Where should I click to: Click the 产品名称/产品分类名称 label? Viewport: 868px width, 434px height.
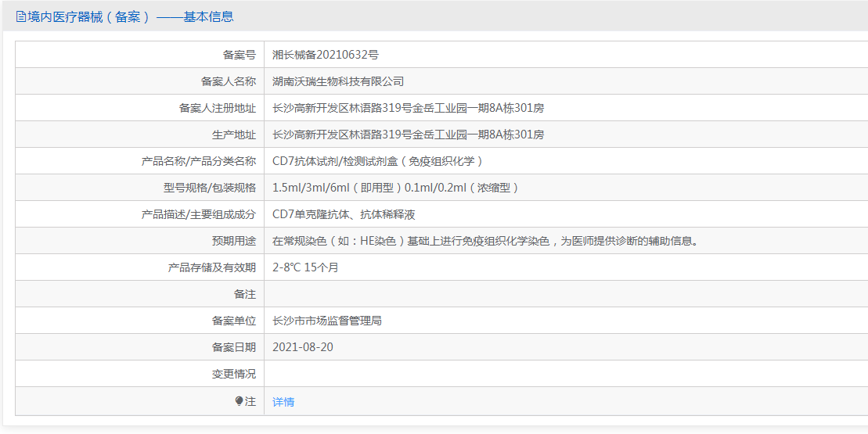click(x=199, y=161)
